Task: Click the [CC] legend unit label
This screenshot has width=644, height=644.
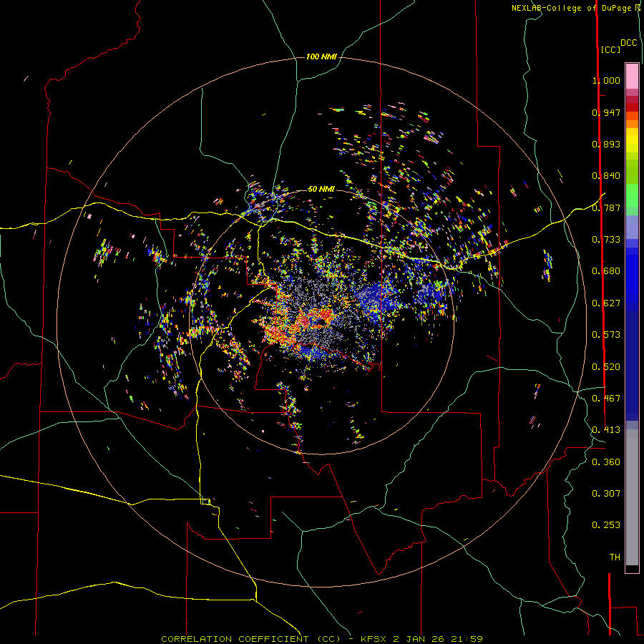Action: pos(610,49)
